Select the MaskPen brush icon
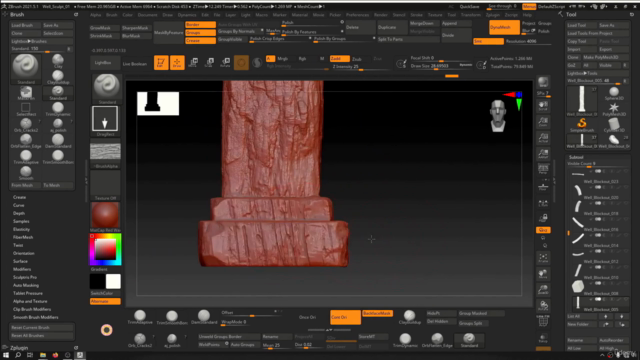 pos(26,93)
